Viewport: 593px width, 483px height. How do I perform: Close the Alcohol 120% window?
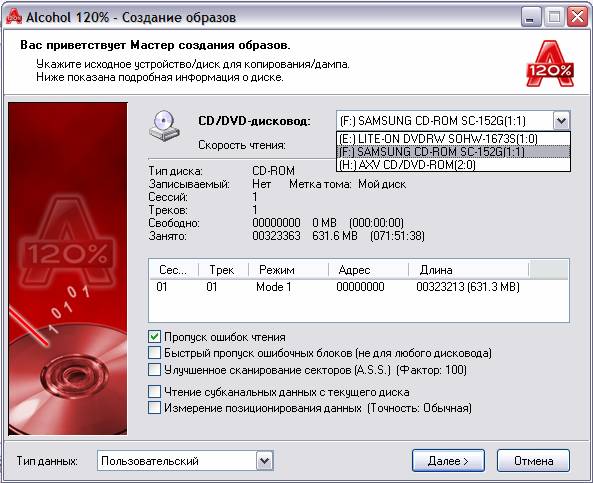[x=577, y=17]
